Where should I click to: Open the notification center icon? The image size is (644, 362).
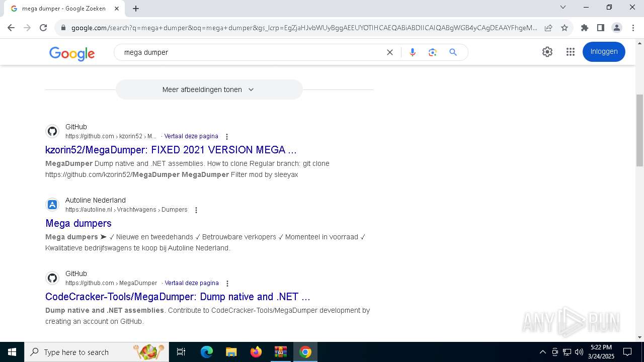tap(627, 352)
